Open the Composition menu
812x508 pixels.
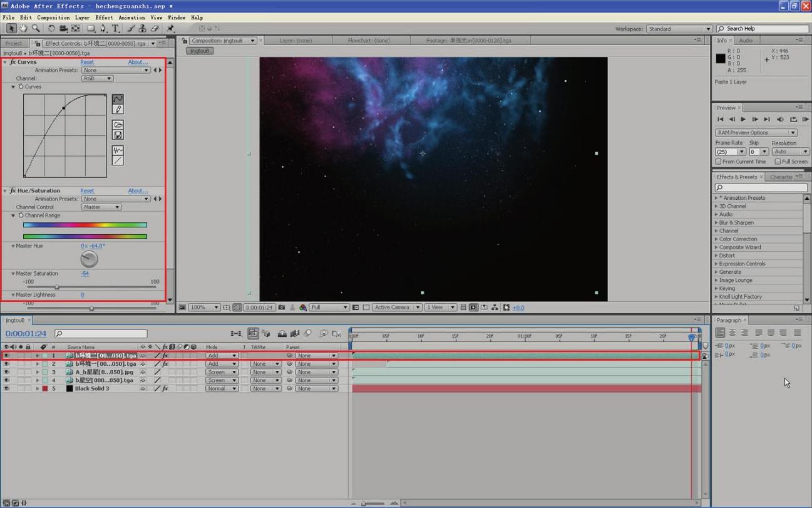tap(53, 18)
